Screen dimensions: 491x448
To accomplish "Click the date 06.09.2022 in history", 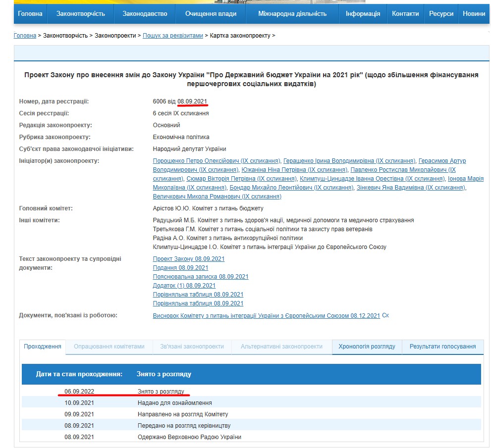I will click(x=79, y=392).
